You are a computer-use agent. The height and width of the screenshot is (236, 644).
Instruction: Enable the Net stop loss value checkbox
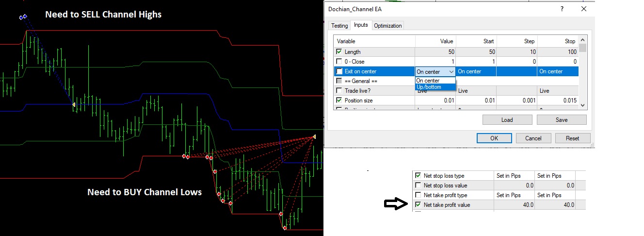(x=418, y=185)
